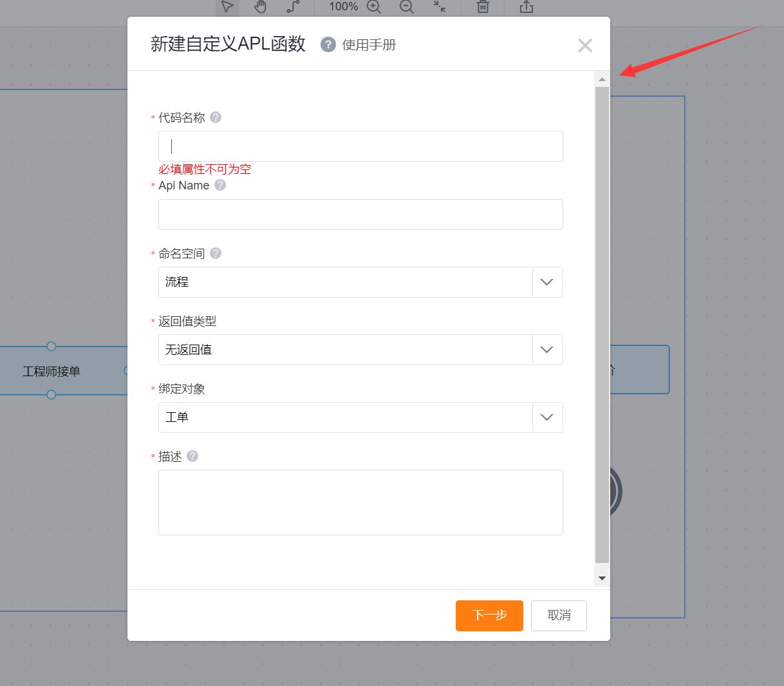Viewport: 784px width, 686px height.
Task: Click the dialog scrollbar up arrow
Action: (602, 79)
